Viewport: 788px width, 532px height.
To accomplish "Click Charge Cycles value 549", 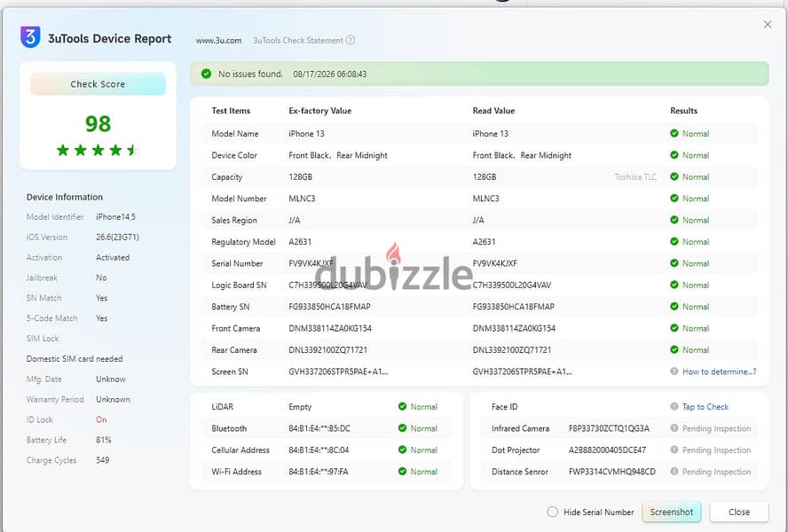I will (x=103, y=459).
